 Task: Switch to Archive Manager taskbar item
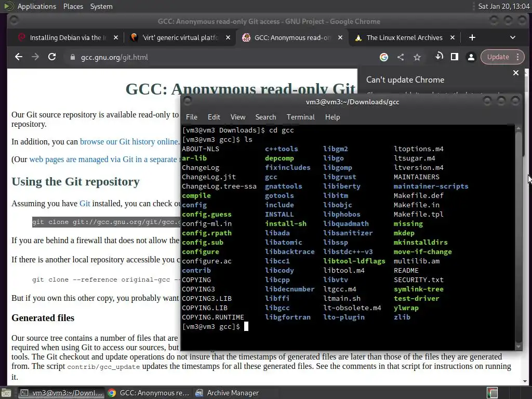(x=228, y=393)
